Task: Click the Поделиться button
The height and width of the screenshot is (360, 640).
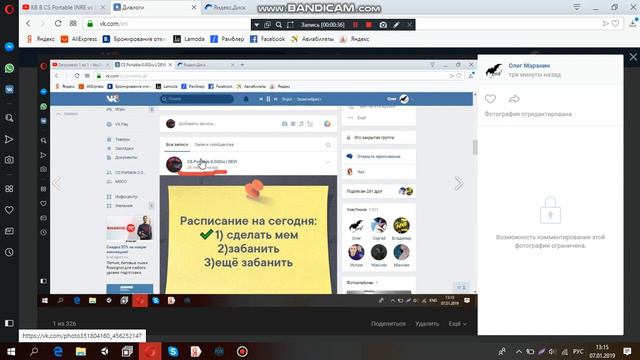Action: point(388,324)
